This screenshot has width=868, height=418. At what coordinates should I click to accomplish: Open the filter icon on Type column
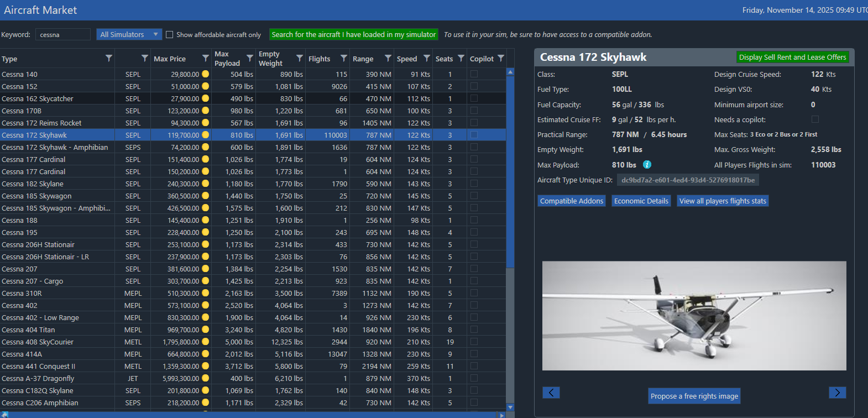click(109, 58)
